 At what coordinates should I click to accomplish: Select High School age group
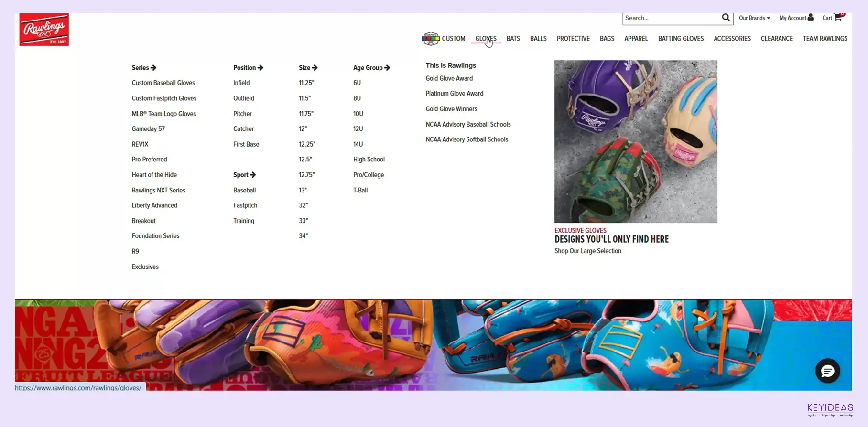pos(369,160)
